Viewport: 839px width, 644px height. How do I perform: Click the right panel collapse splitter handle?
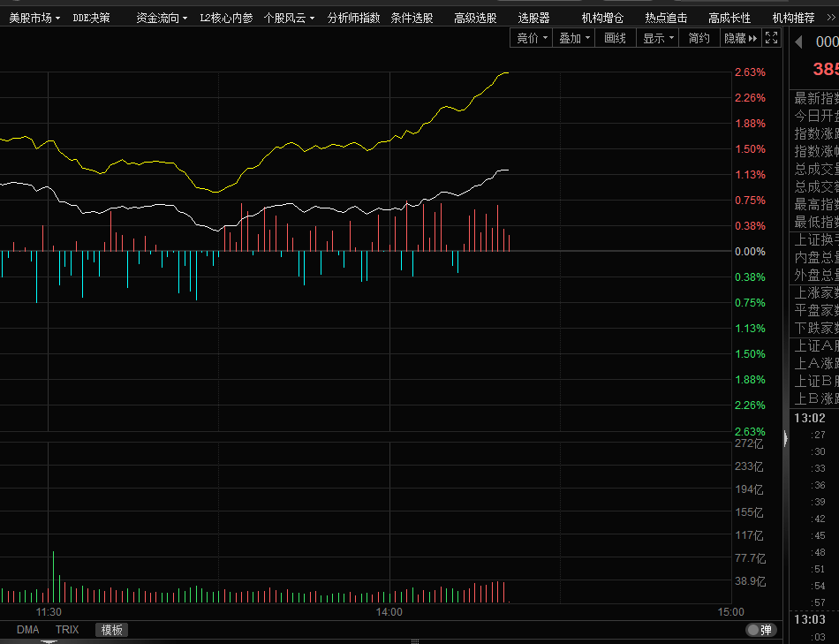pos(785,437)
